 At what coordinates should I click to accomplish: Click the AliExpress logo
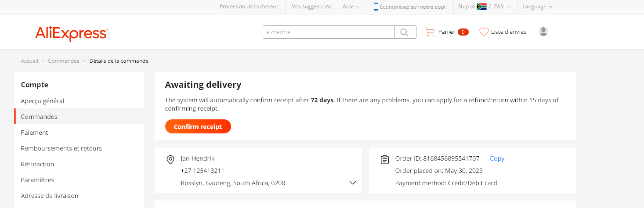click(x=72, y=33)
